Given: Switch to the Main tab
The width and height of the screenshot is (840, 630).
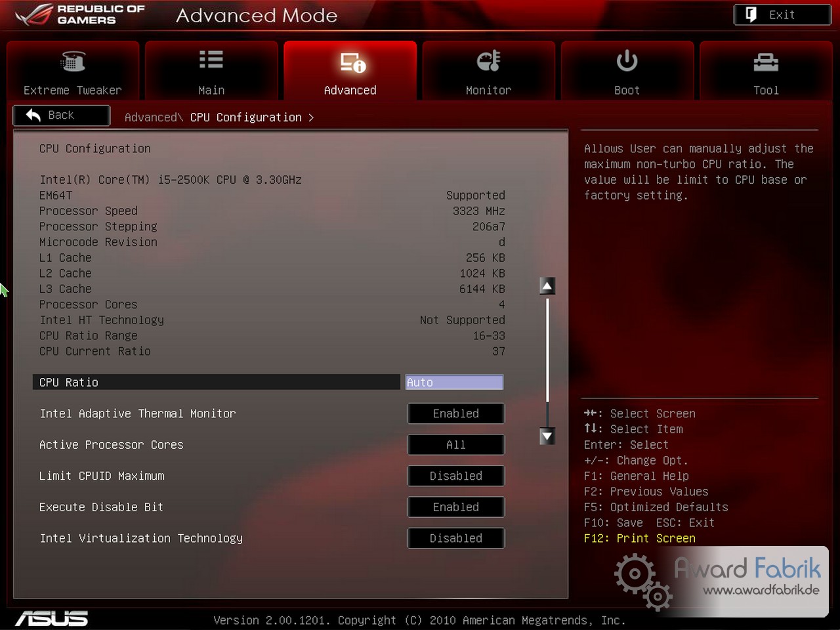Looking at the screenshot, I should (211, 71).
